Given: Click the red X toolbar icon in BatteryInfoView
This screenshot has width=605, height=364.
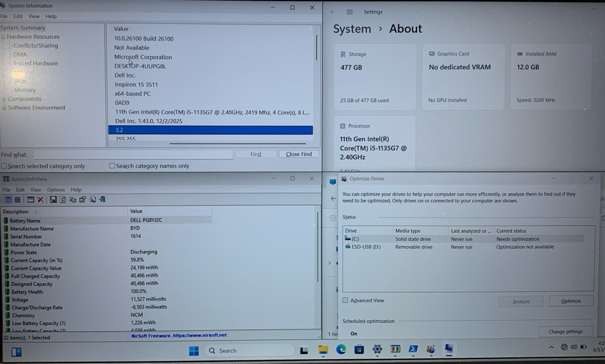Looking at the screenshot, I should pos(40,199).
